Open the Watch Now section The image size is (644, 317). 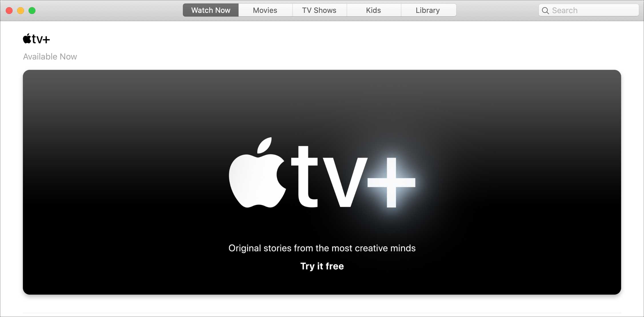(x=210, y=10)
